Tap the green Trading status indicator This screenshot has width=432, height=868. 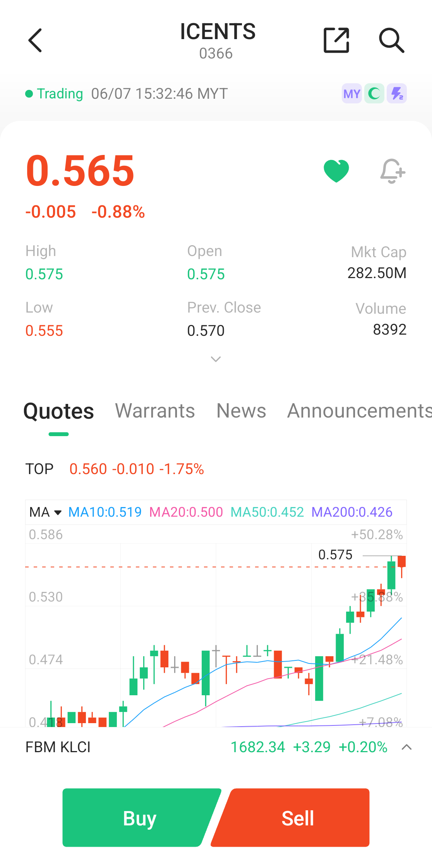pyautogui.click(x=54, y=94)
